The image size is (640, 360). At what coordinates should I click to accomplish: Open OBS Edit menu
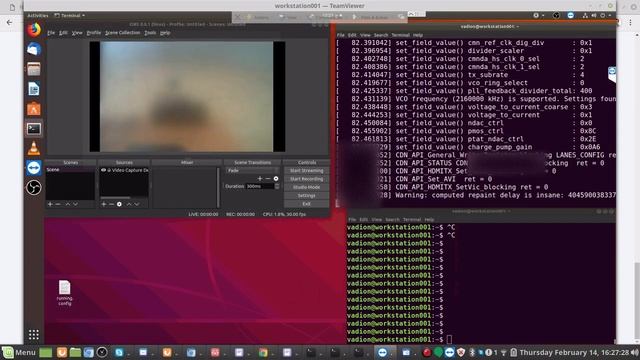63,33
